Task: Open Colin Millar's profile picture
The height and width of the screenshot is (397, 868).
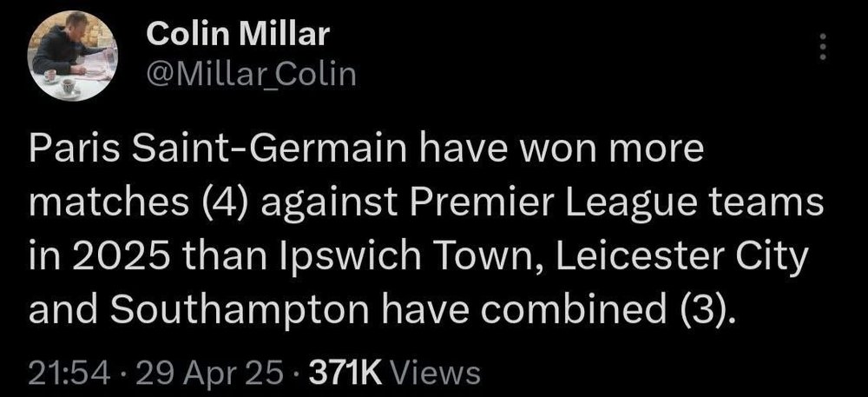Action: (x=73, y=56)
